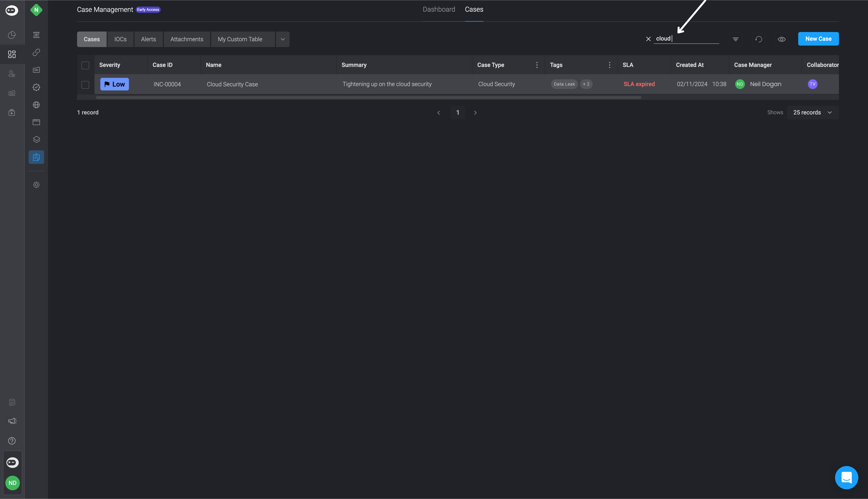This screenshot has width=868, height=499.
Task: Click the refresh icon in toolbar
Action: tap(759, 39)
